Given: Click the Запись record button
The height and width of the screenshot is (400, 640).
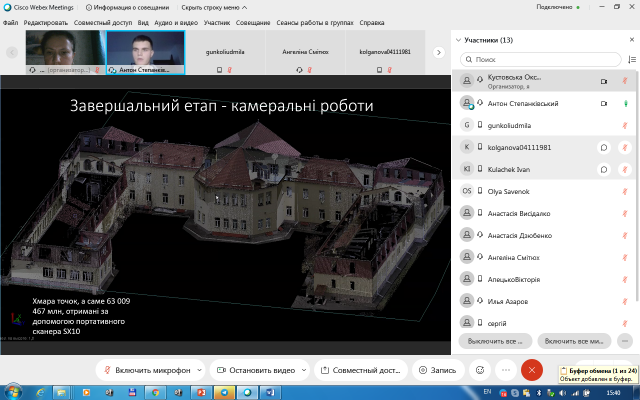Looking at the screenshot, I should pyautogui.click(x=436, y=369).
